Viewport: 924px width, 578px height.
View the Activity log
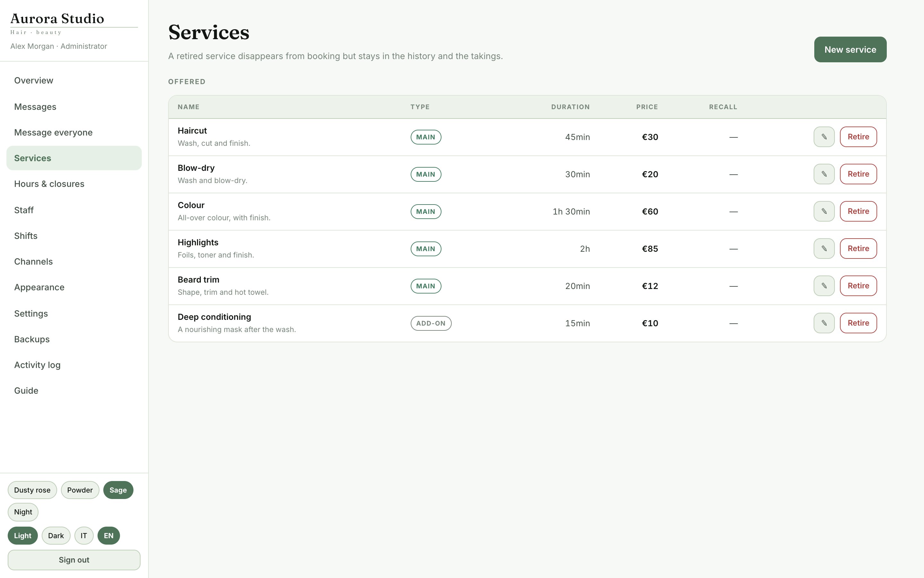click(x=74, y=365)
